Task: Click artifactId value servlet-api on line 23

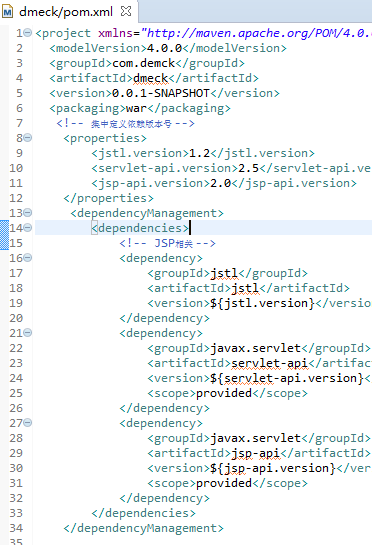Action: pos(269,363)
